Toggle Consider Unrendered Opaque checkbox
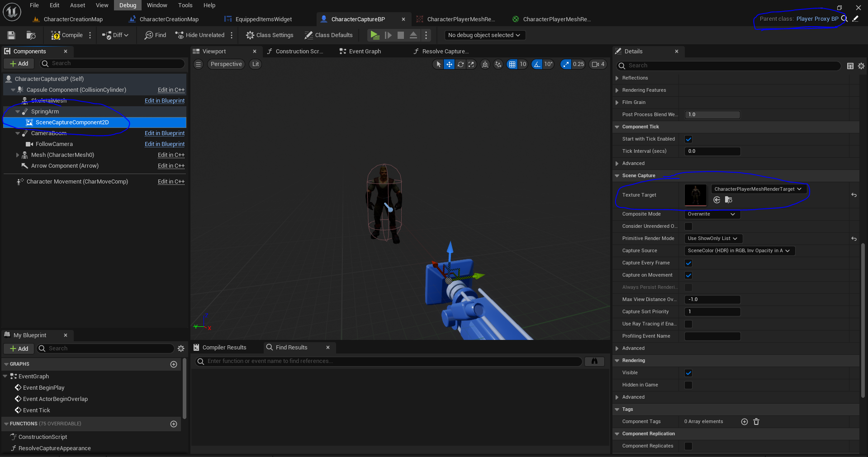 [x=688, y=226]
